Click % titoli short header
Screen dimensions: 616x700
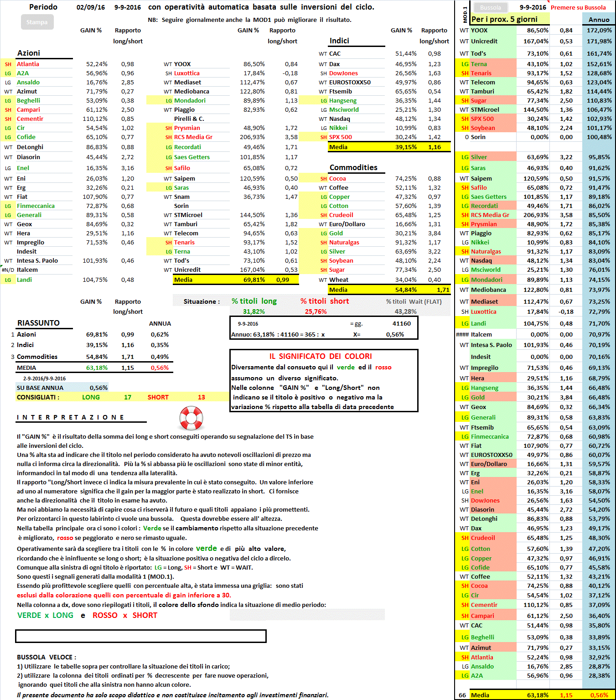tap(325, 301)
